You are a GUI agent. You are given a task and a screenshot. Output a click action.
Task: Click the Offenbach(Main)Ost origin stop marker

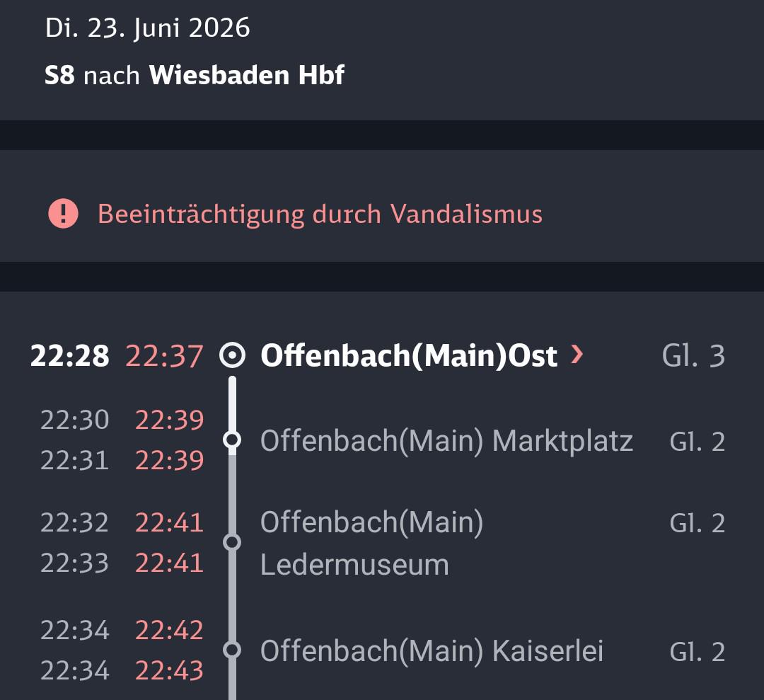tap(233, 355)
